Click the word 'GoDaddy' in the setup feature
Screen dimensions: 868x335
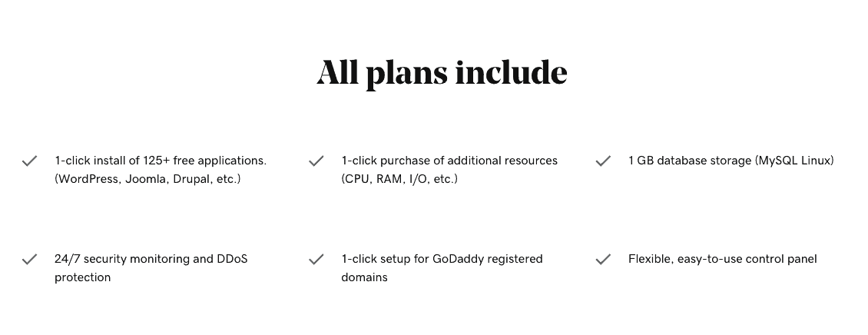point(457,259)
